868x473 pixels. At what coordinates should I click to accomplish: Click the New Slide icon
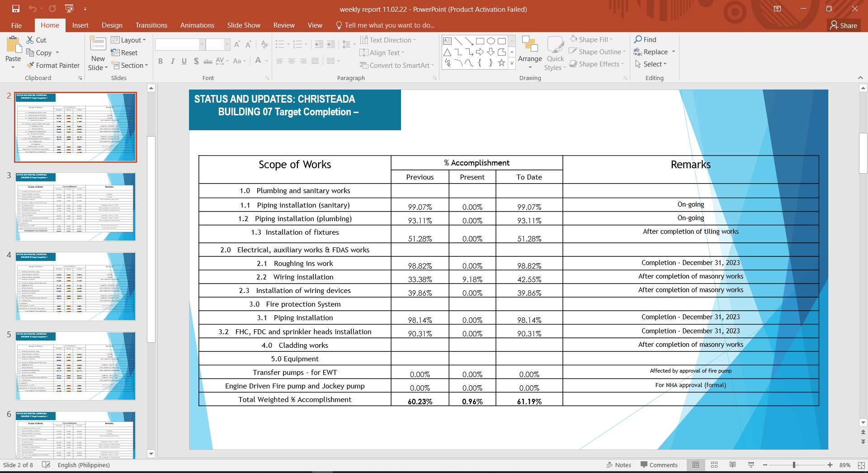[98, 43]
